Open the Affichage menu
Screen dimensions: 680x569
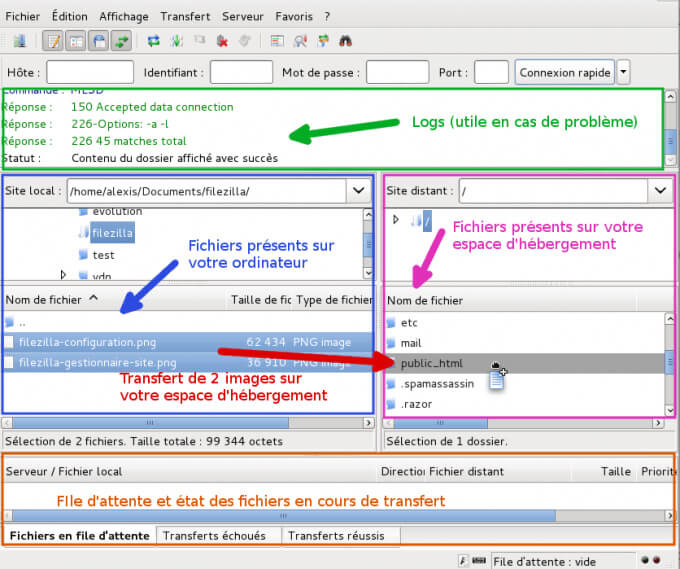124,16
